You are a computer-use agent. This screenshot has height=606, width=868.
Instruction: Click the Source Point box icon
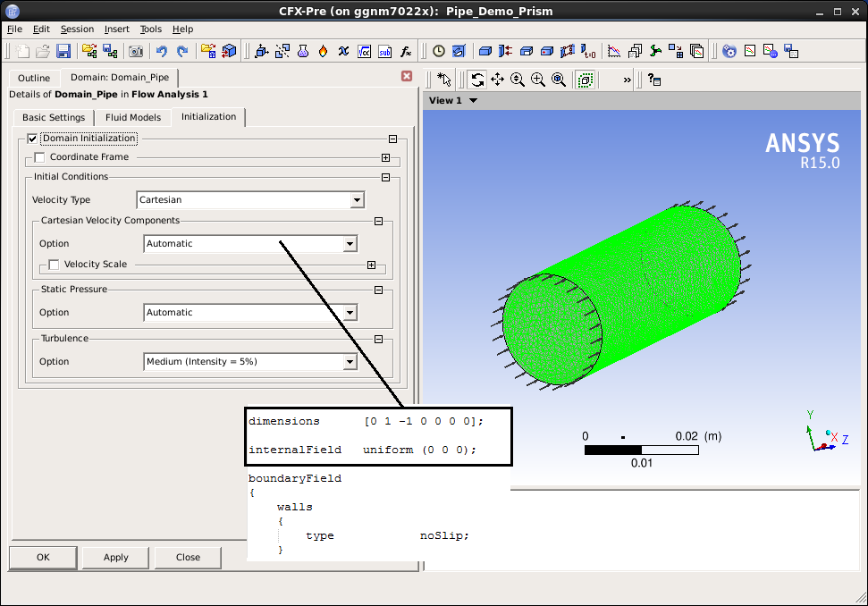click(x=547, y=52)
